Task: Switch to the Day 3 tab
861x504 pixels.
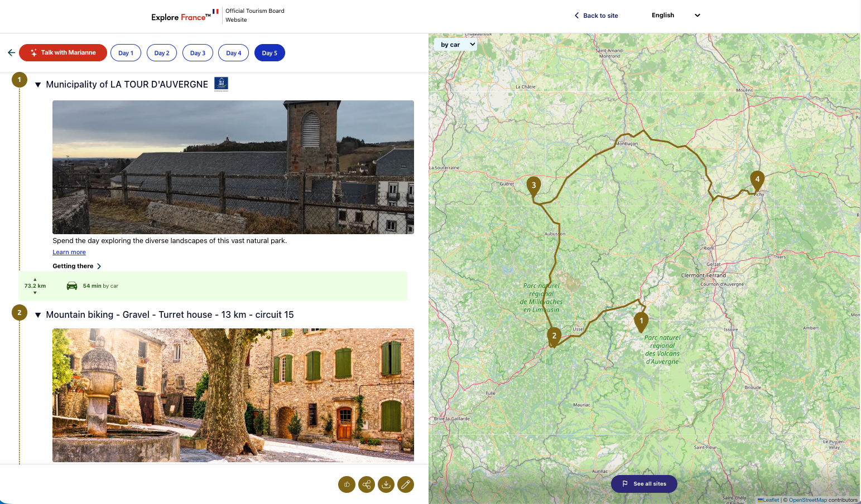Action: pyautogui.click(x=198, y=53)
